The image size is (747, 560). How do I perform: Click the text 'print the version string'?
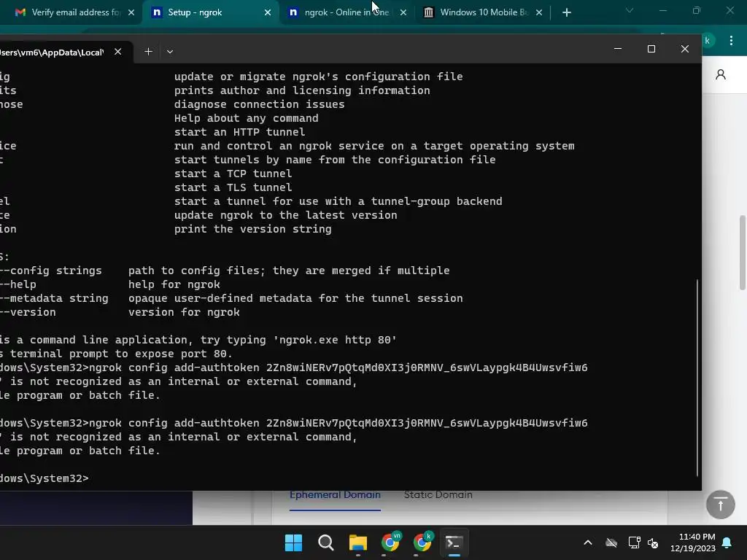point(252,228)
